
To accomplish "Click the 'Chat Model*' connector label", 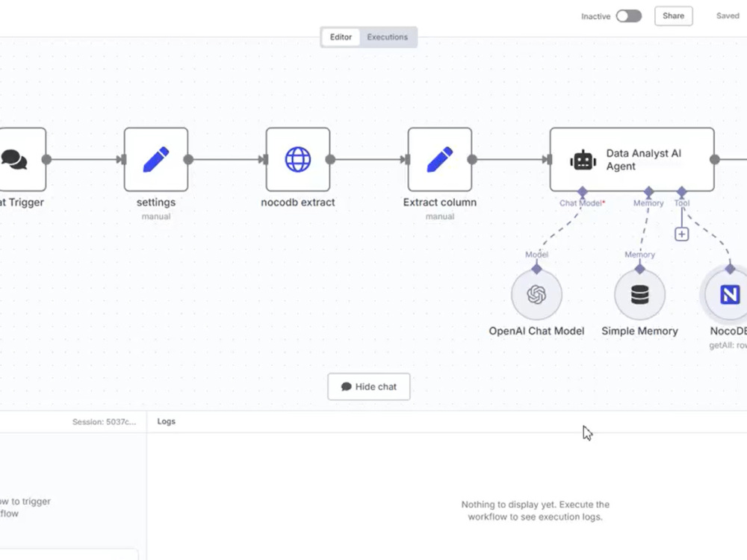I will [582, 203].
